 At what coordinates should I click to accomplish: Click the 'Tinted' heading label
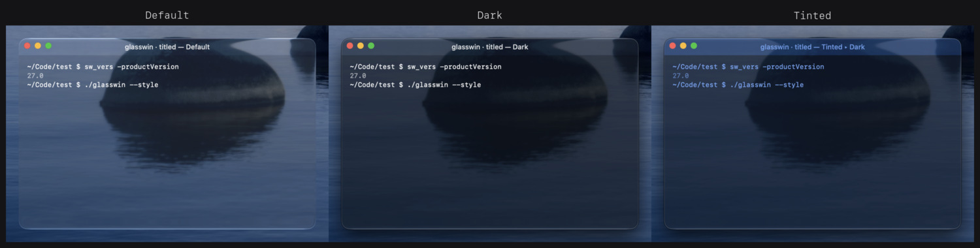coord(813,15)
